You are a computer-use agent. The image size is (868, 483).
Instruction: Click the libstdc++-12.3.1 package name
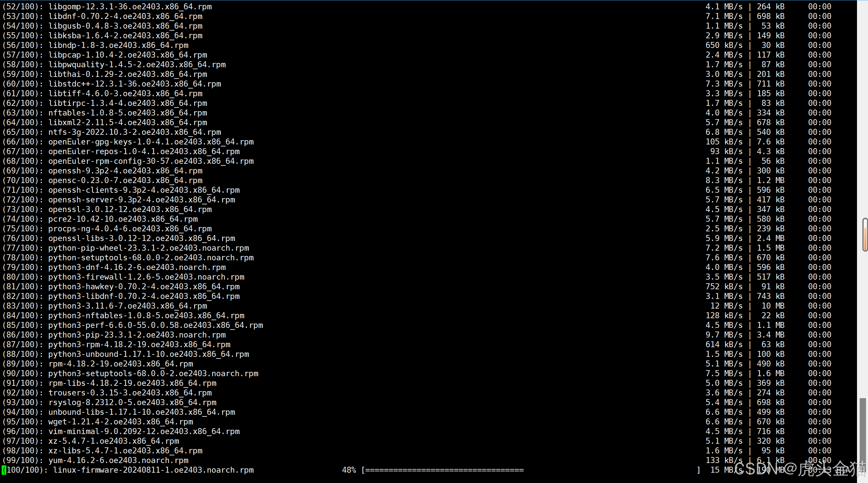tap(135, 84)
